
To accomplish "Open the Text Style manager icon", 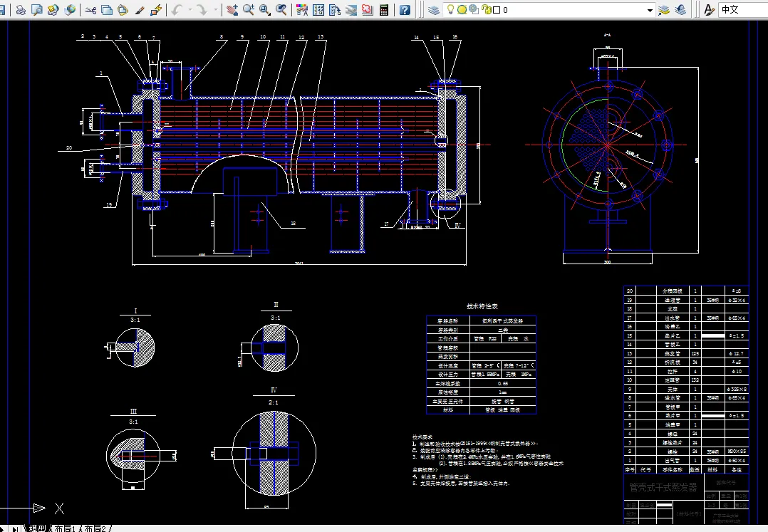I will pyautogui.click(x=709, y=9).
